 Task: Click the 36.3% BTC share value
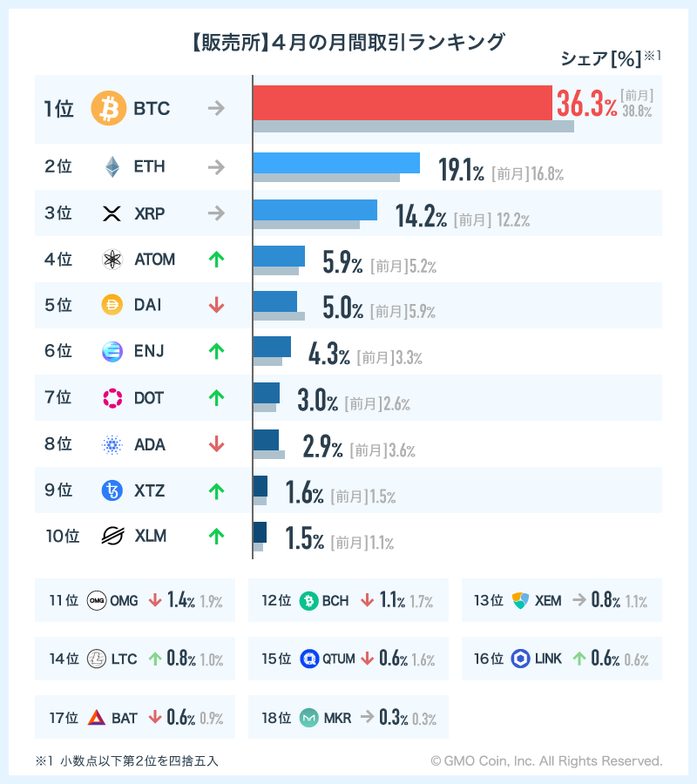[x=586, y=105]
